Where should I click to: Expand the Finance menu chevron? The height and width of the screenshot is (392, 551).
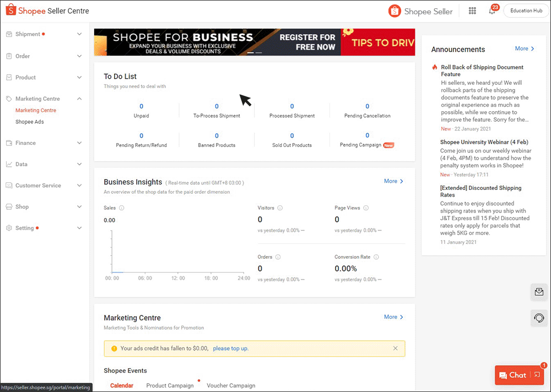point(79,143)
